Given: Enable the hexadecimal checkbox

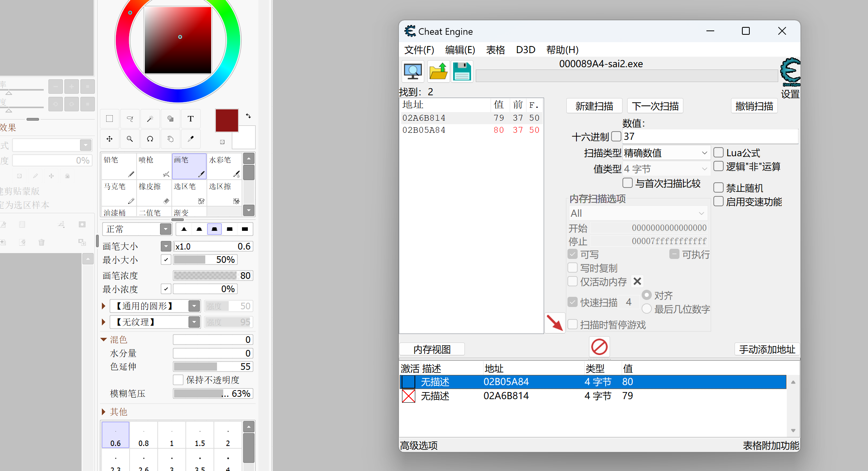Looking at the screenshot, I should click(616, 136).
